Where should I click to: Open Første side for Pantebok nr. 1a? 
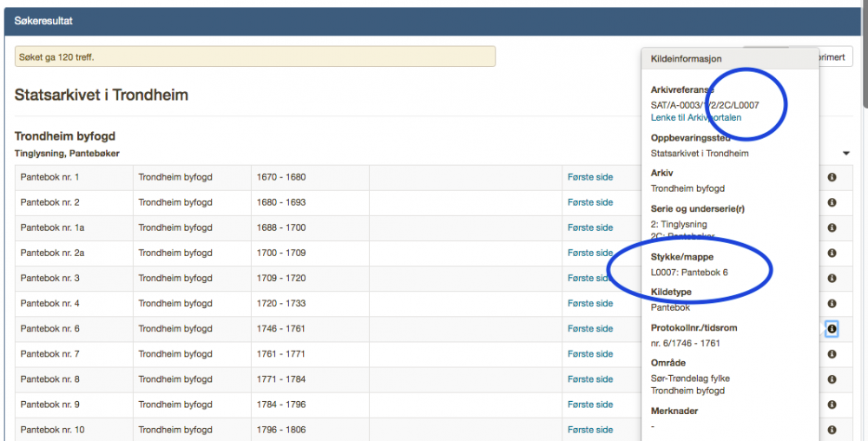(x=590, y=227)
